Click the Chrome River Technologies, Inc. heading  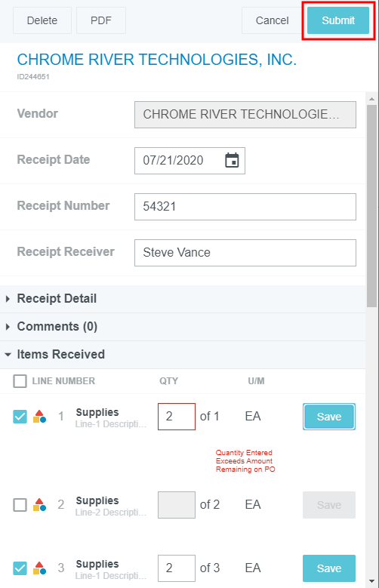(157, 60)
